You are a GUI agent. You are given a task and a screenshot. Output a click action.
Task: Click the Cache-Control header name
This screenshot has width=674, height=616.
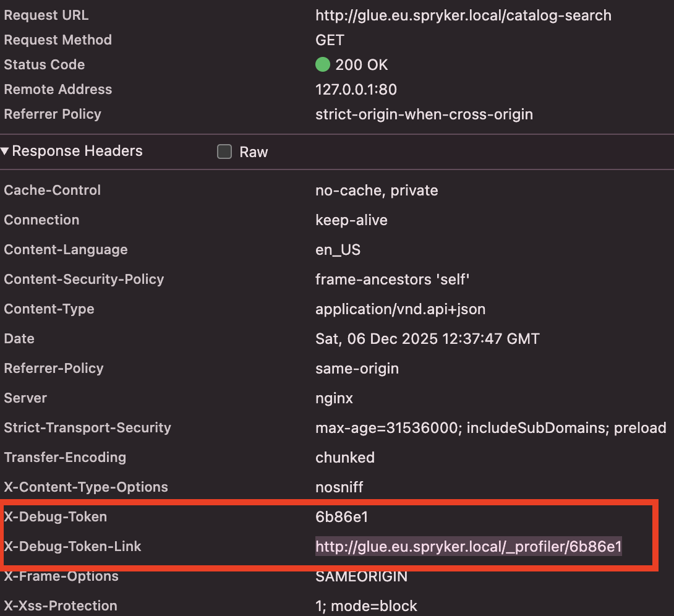click(x=53, y=190)
